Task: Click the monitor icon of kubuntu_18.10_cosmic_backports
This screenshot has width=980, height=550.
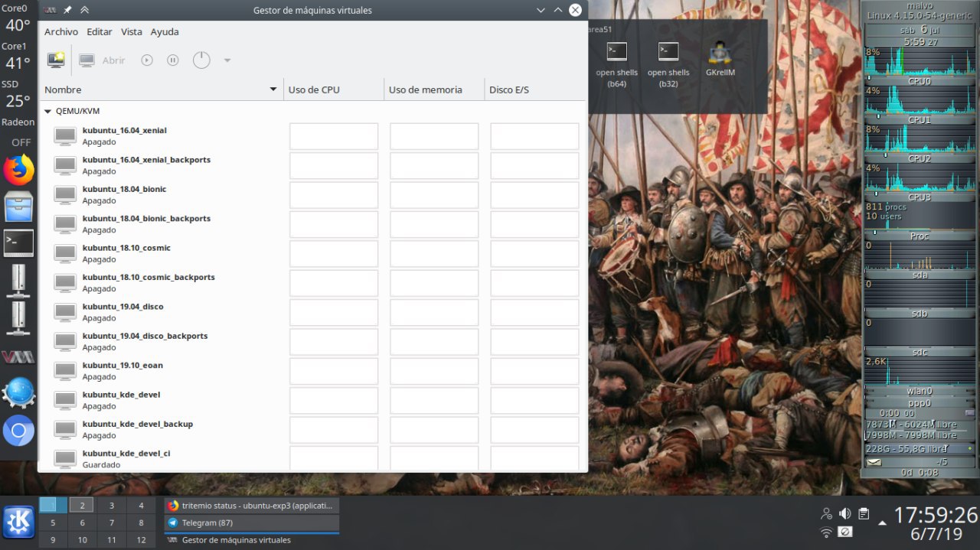Action: tap(65, 283)
